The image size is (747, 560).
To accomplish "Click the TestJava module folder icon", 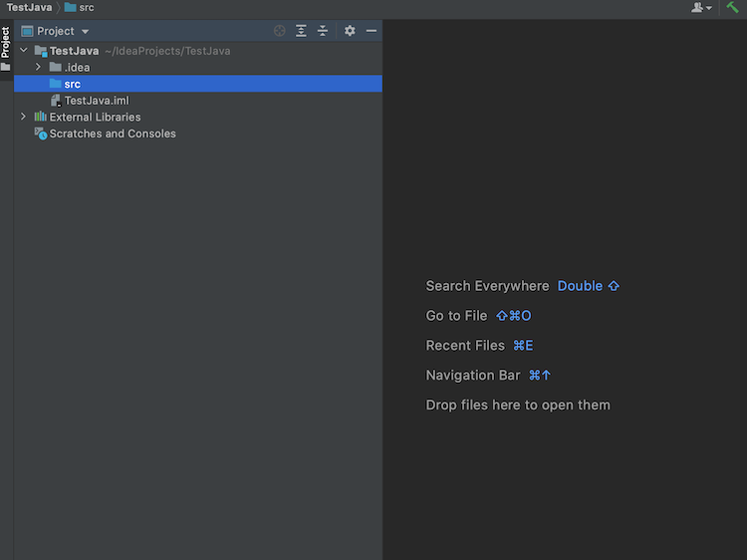I will (41, 51).
